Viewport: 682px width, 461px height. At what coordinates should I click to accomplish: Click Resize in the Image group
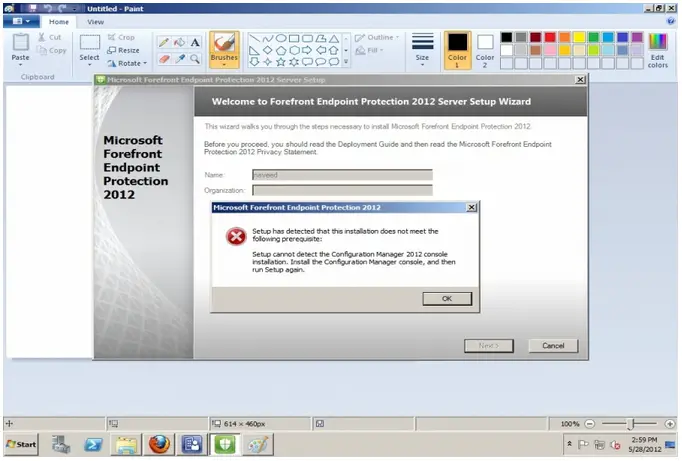pyautogui.click(x=124, y=50)
